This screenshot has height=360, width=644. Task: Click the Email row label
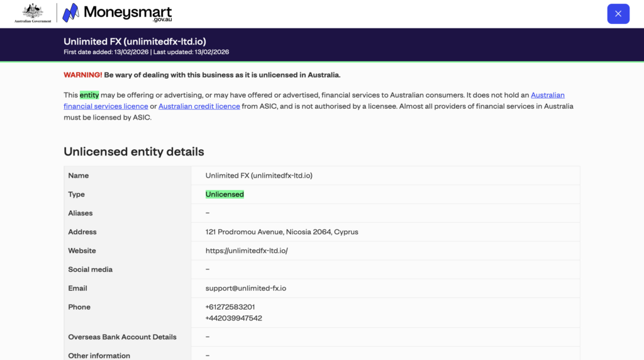point(77,288)
